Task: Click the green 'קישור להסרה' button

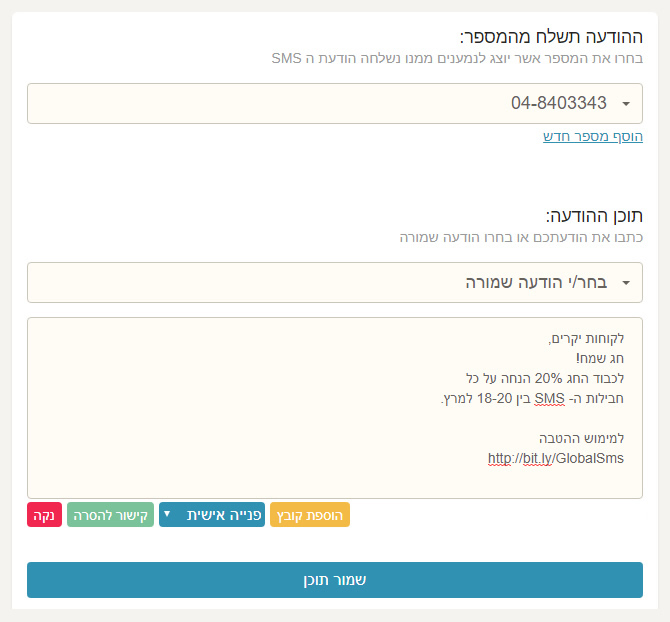Action: tap(110, 515)
